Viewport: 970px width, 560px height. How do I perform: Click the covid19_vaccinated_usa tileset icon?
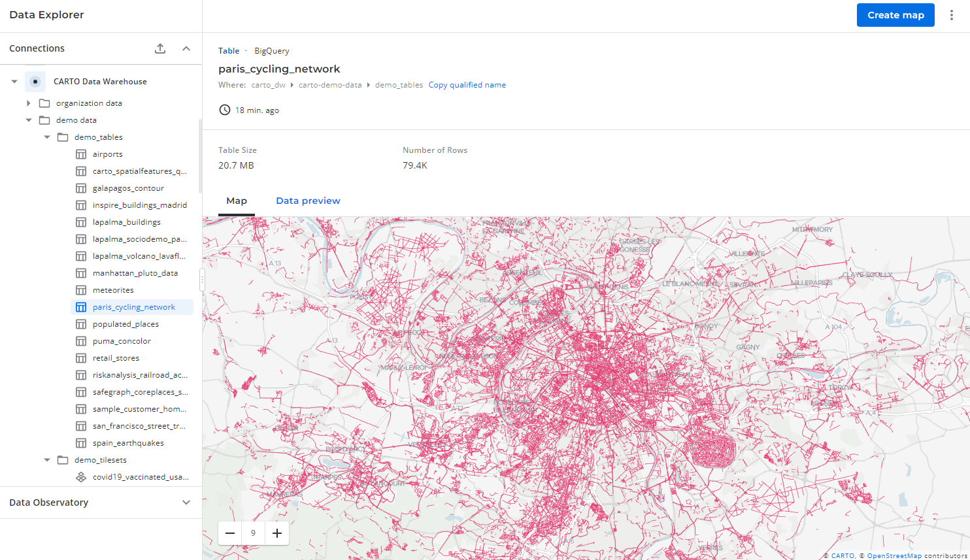(81, 477)
